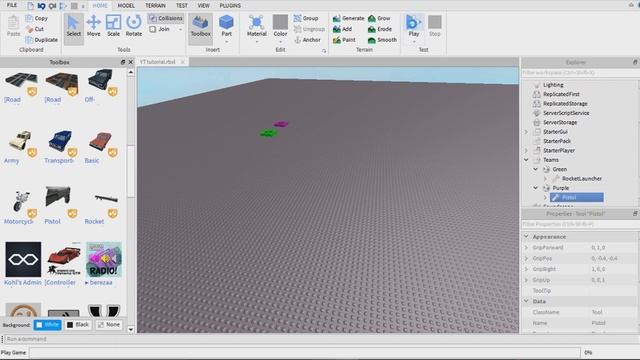Collapse the Green team node

pyautogui.click(x=536, y=169)
